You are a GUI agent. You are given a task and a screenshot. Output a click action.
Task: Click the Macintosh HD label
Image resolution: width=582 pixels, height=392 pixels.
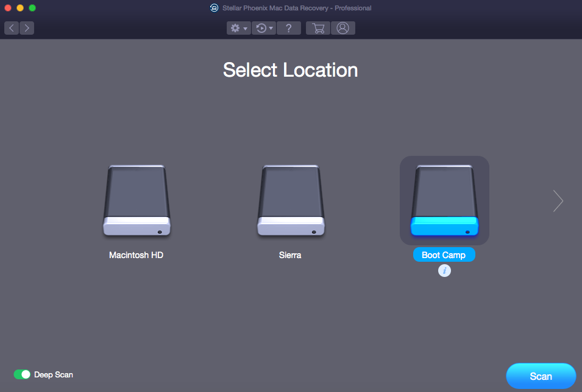point(136,255)
